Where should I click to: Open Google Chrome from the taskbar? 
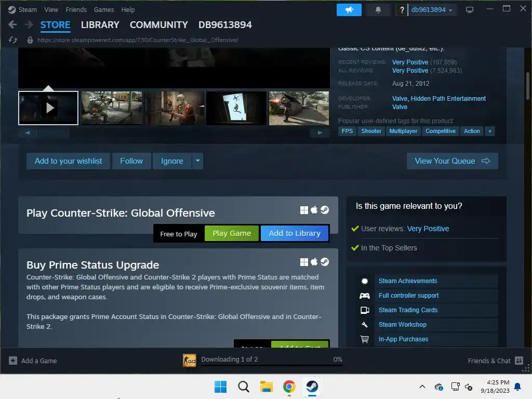tap(289, 387)
